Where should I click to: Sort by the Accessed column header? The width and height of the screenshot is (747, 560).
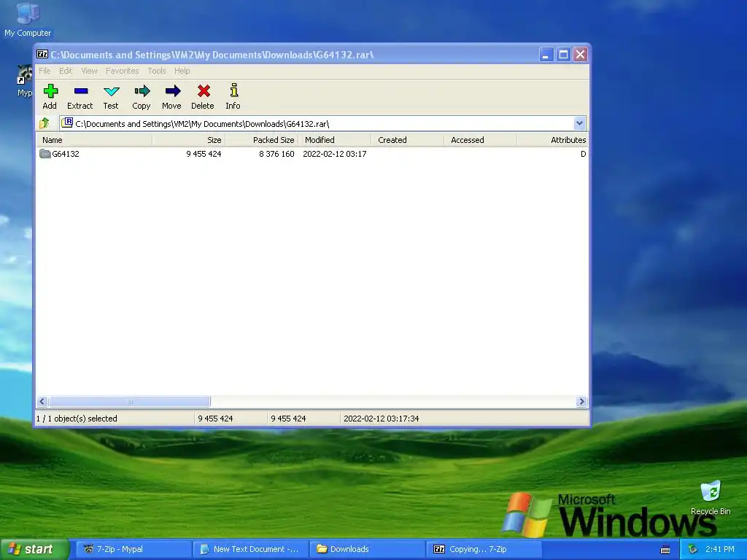tap(480, 140)
